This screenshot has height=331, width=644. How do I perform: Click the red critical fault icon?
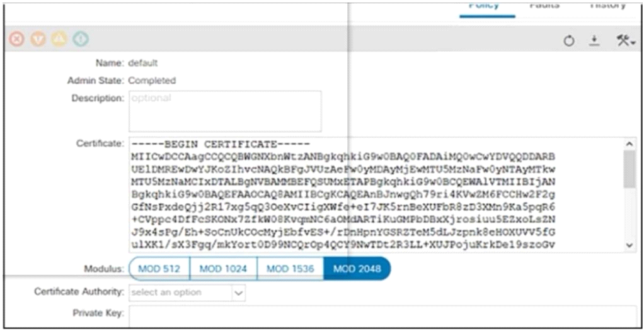click(16, 40)
